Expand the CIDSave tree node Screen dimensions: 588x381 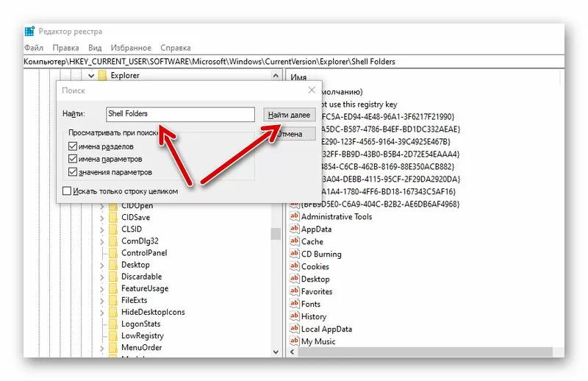102,218
